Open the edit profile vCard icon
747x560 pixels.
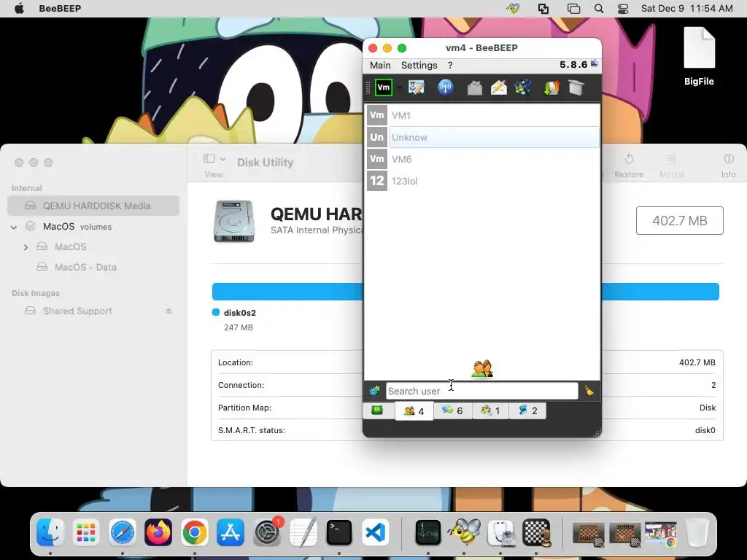click(416, 87)
